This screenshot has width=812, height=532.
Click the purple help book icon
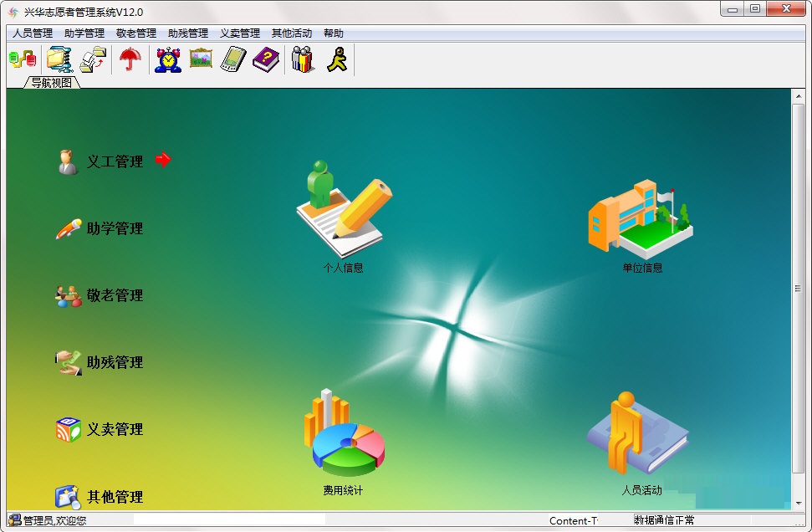pos(266,59)
